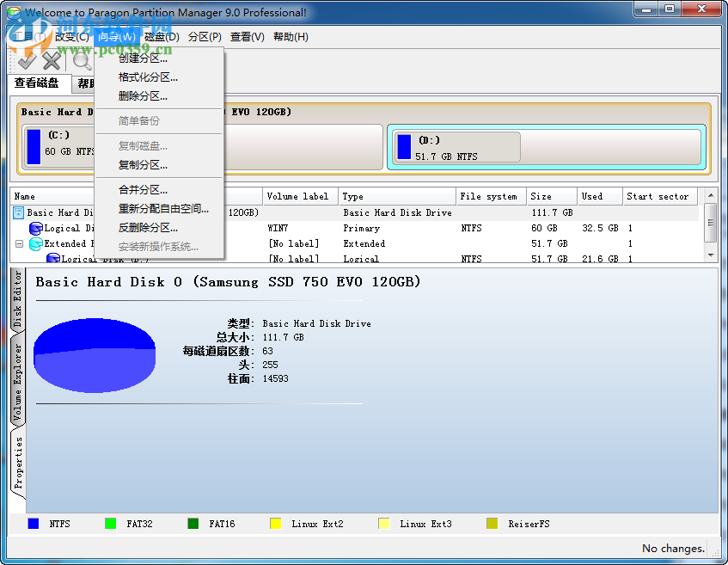
Task: Select the D: partition block in disk map
Action: coord(547,147)
